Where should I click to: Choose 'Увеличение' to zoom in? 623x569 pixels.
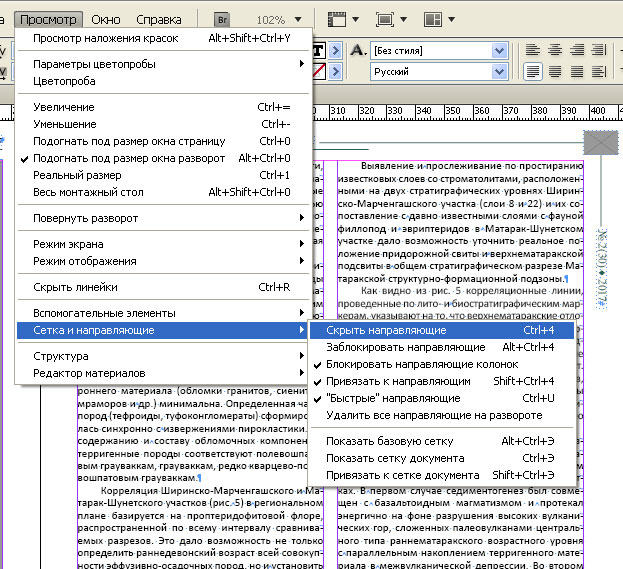163,107
